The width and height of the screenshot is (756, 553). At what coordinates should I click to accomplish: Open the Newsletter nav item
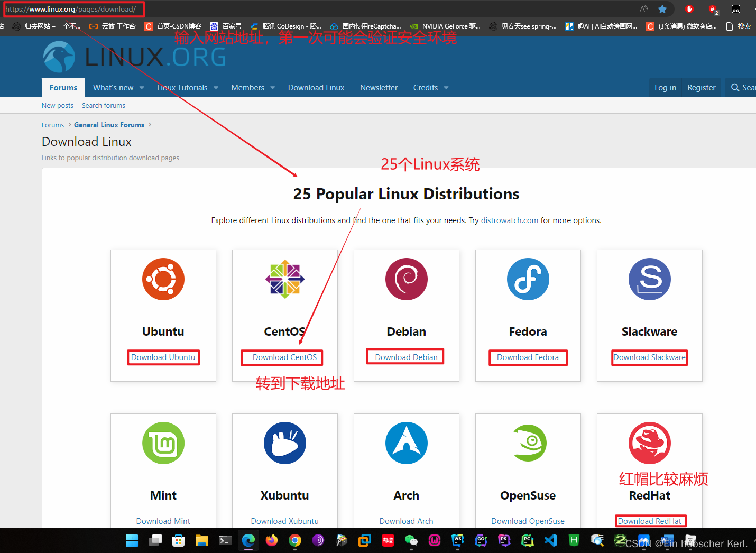pyautogui.click(x=379, y=88)
